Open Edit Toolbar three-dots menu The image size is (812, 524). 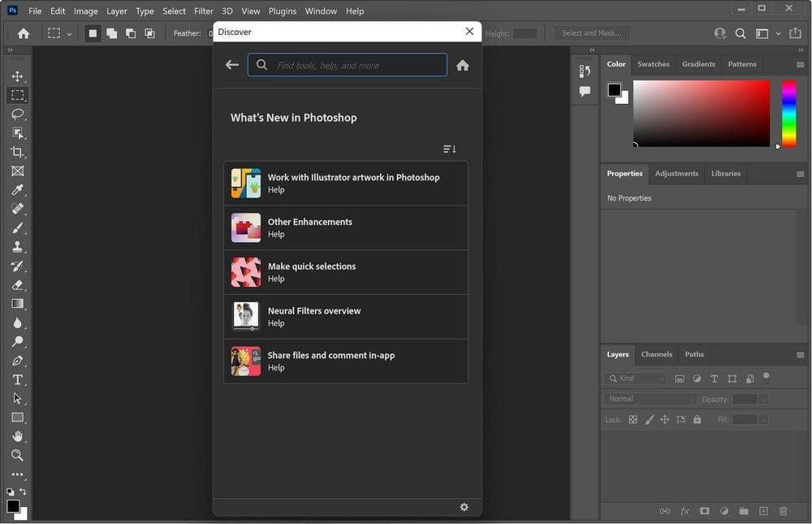pyautogui.click(x=18, y=474)
